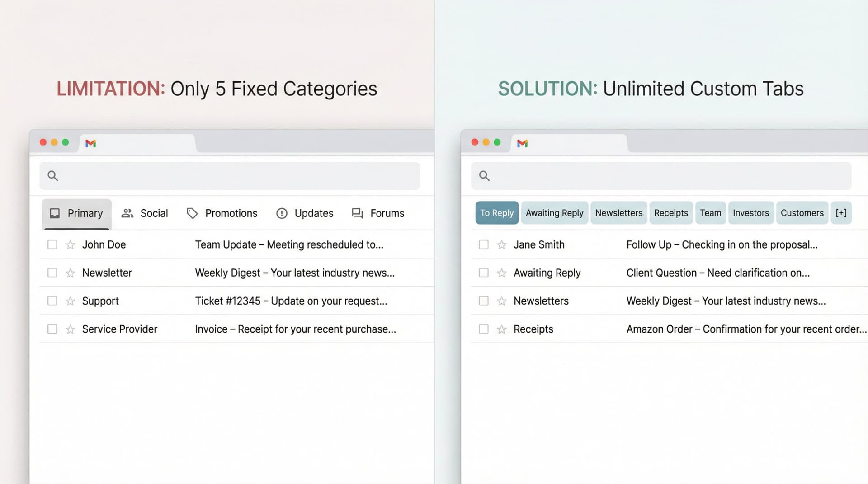Viewport: 868px width, 484px height.
Task: Check the checkbox next to Jane Smith's email
Action: click(483, 244)
